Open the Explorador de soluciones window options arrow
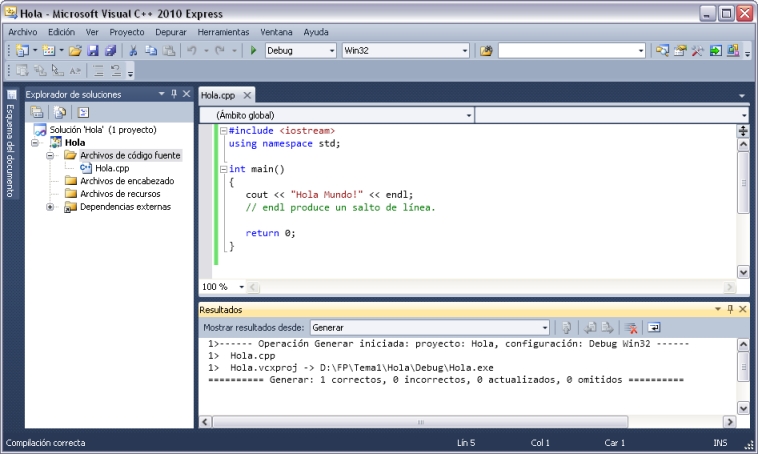 (x=161, y=94)
